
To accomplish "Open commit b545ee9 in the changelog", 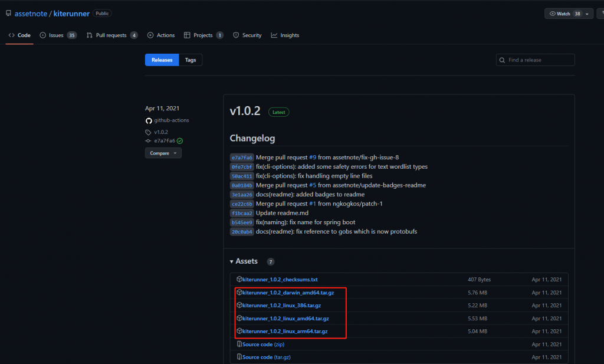I will [242, 222].
